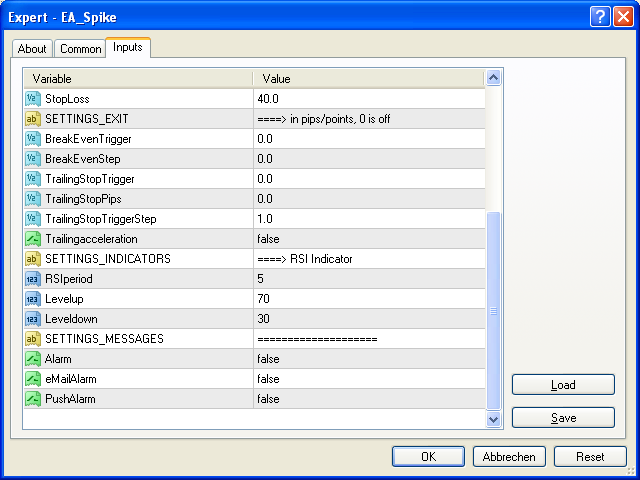This screenshot has width=640, height=480.
Task: Click the Trailingacceleration boolean icon
Action: 32,239
